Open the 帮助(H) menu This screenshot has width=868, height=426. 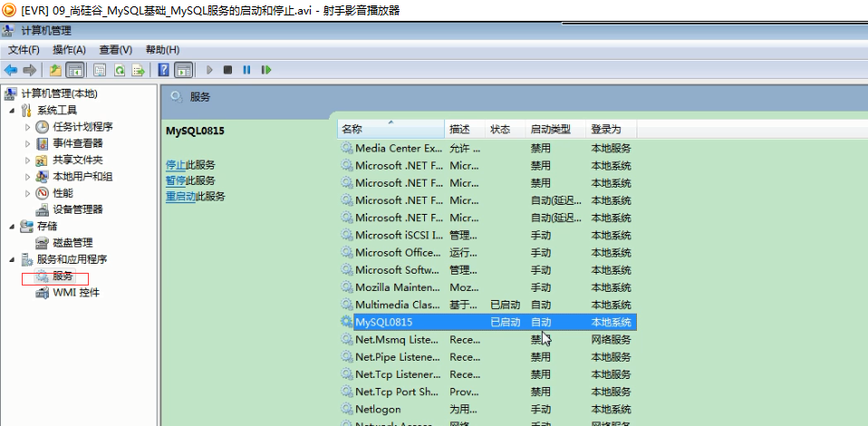(x=163, y=50)
